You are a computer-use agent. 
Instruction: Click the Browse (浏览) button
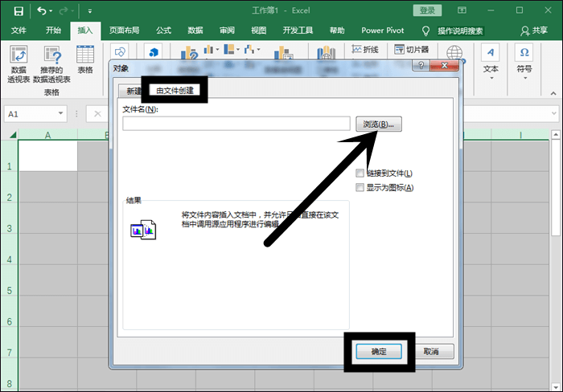click(379, 124)
